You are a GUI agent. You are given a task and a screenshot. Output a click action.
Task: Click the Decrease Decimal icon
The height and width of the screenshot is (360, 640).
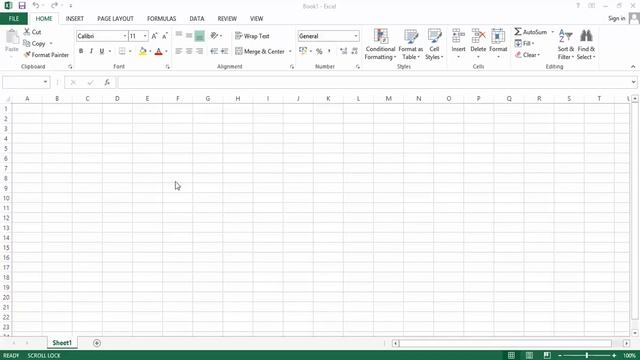coord(354,51)
